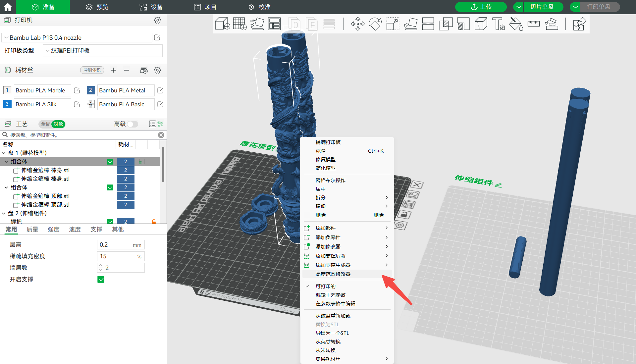Viewport: 636px width, 364px height.
Task: Arrange all objects using layout icon
Action: (x=274, y=24)
